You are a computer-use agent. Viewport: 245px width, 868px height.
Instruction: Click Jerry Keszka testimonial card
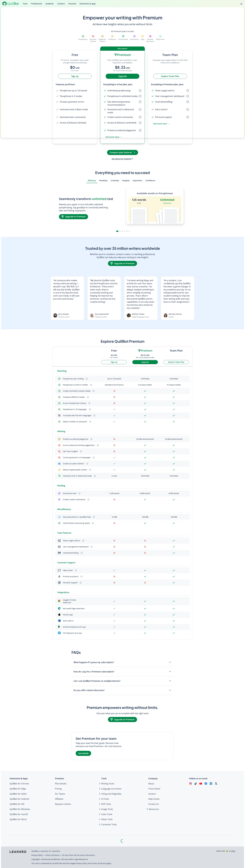pyautogui.click(x=67, y=298)
